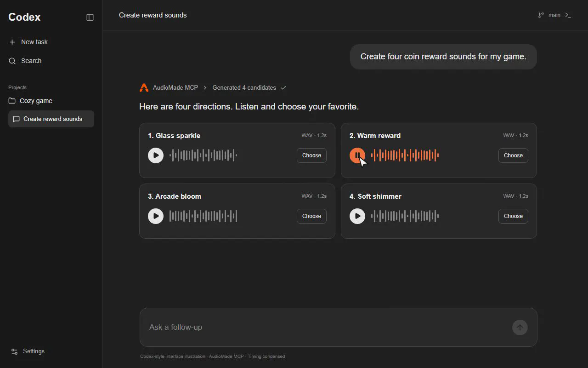Choose the Warm reward candidate
Screen dimensions: 588x368
513,155
